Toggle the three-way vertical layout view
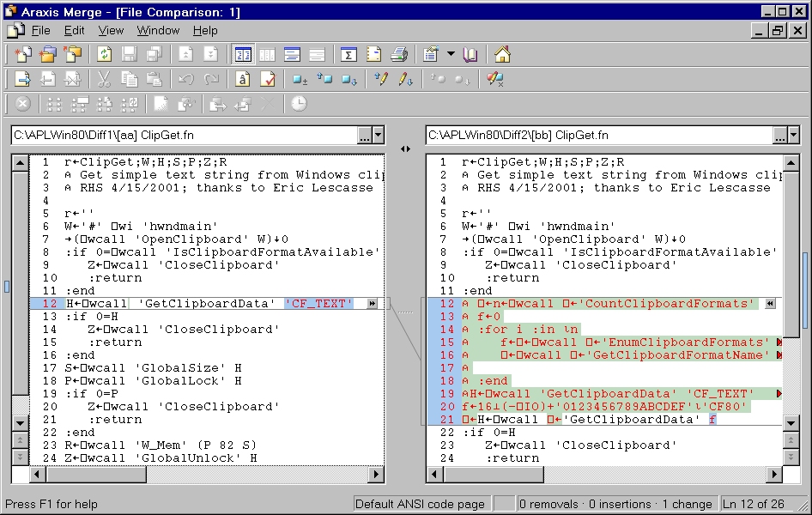Image resolution: width=812 pixels, height=515 pixels. [267, 54]
